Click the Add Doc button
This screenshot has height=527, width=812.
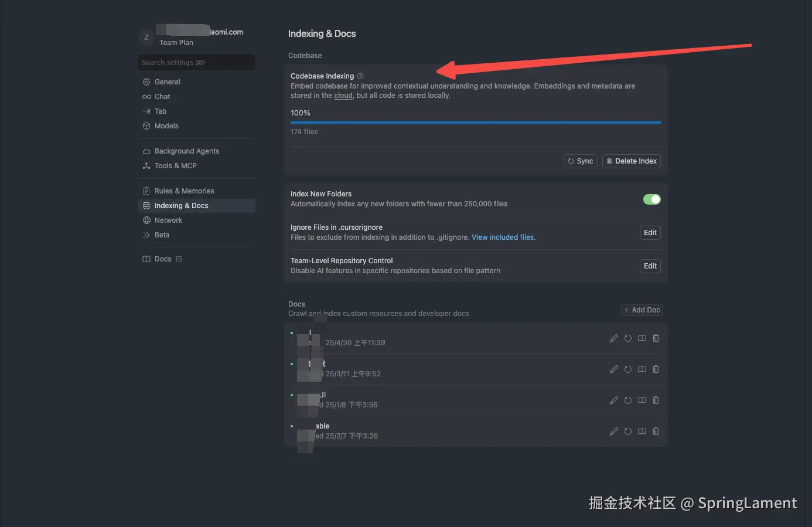pyautogui.click(x=641, y=310)
